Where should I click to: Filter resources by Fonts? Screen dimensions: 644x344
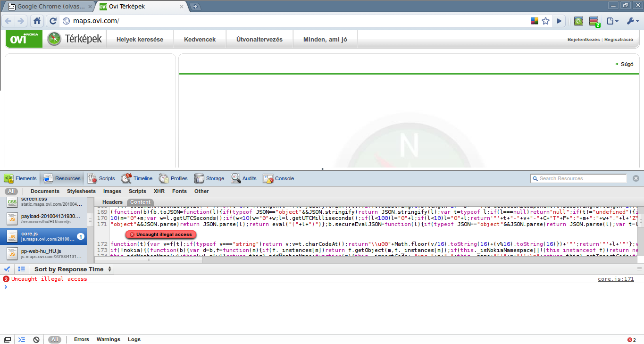[179, 191]
